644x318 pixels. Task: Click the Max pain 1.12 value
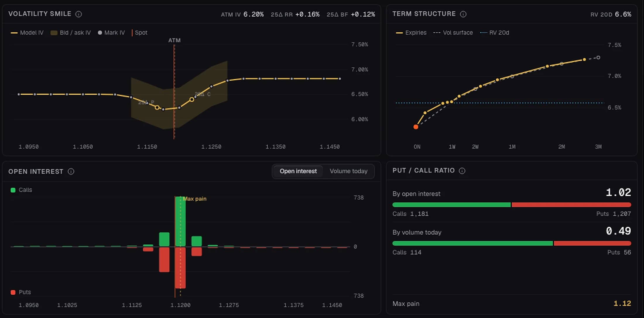click(x=622, y=304)
